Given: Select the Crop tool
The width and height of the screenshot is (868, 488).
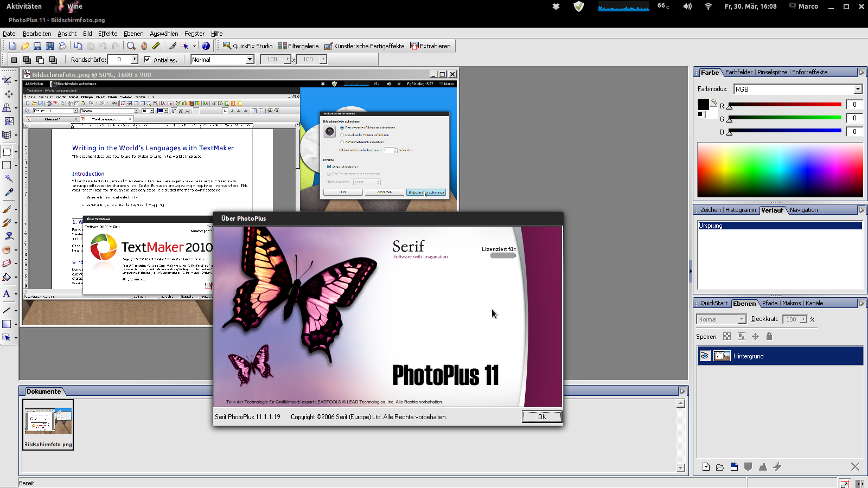Looking at the screenshot, I should click(x=7, y=80).
